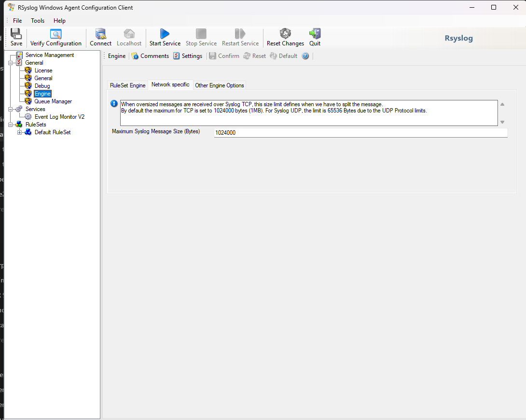Select the Debug tree item
526x420 pixels.
click(42, 86)
